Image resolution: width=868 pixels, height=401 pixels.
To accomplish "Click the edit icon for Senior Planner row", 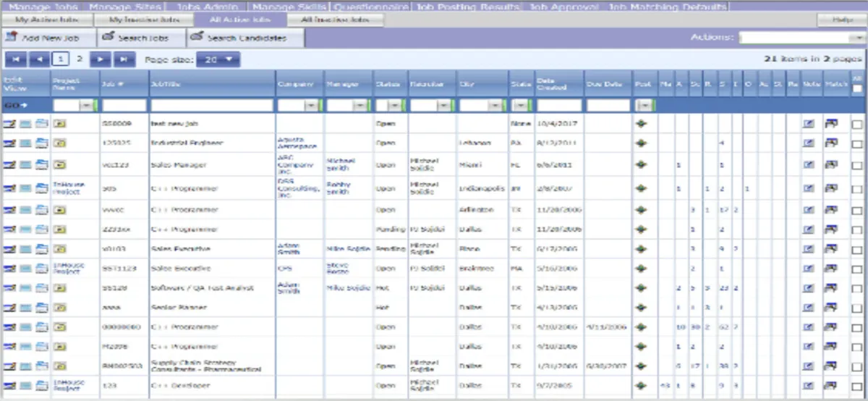I will pyautogui.click(x=9, y=308).
